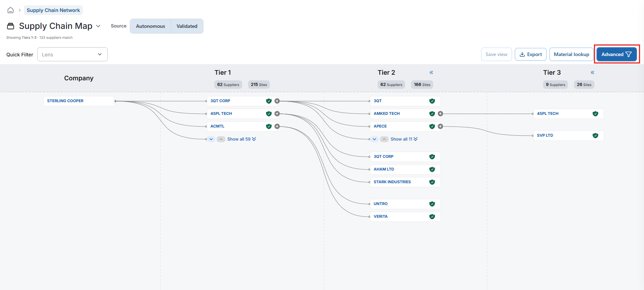This screenshot has height=290, width=644.
Task: Click Tier 2 62 Suppliers badge
Action: [391, 85]
